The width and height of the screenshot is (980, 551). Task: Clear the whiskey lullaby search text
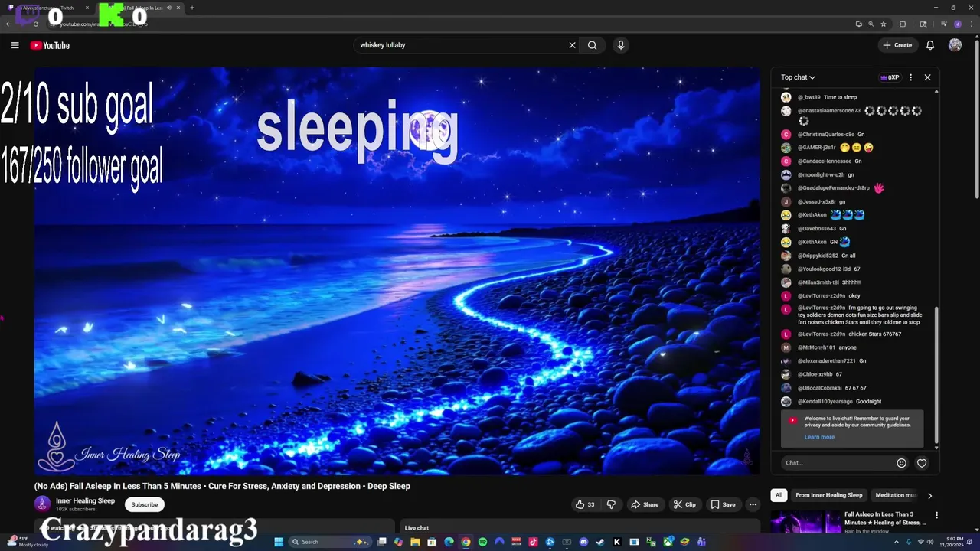[x=572, y=45]
